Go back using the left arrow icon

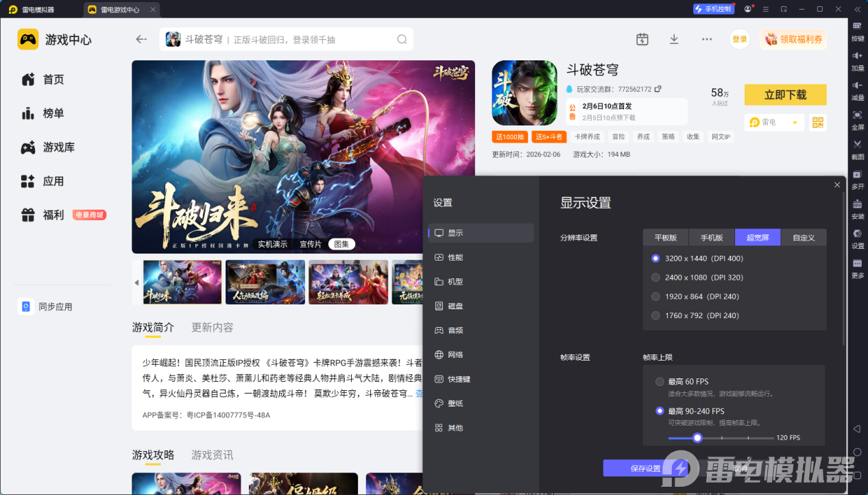click(x=141, y=39)
